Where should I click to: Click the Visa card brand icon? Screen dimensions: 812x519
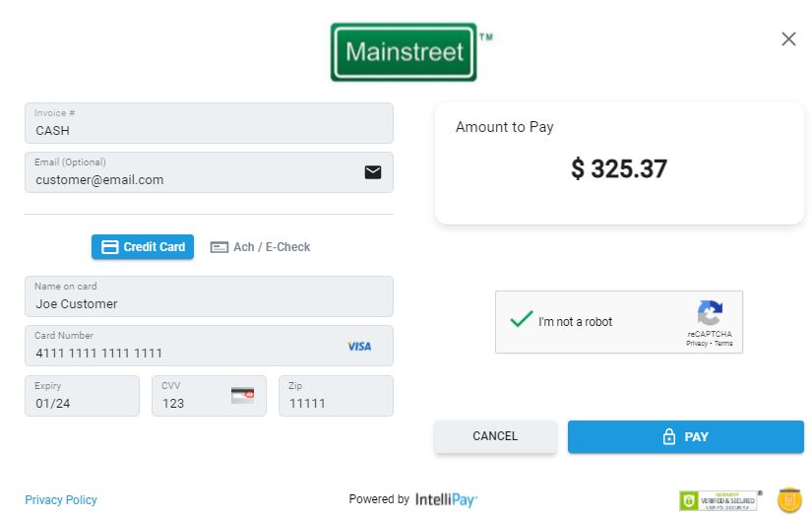tap(359, 347)
